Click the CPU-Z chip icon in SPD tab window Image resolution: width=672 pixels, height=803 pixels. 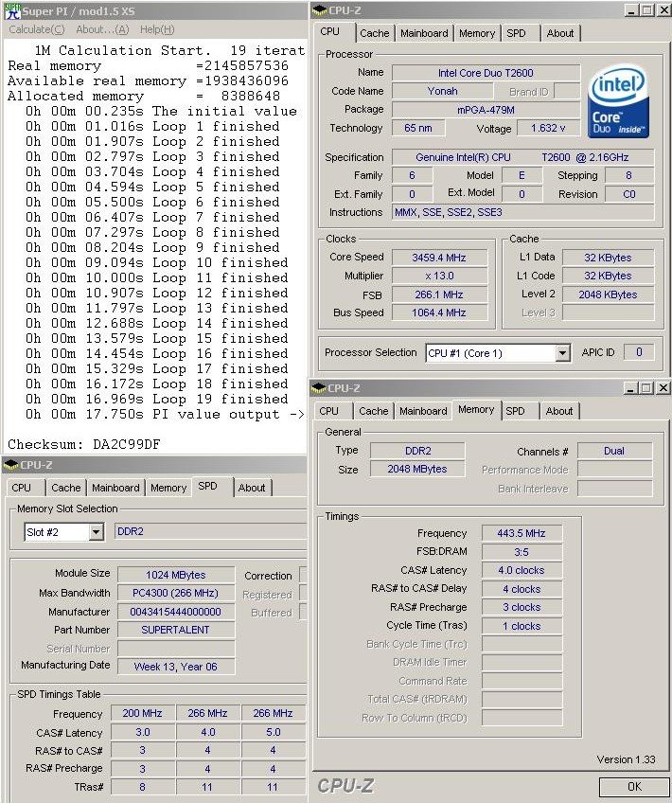[x=10, y=465]
